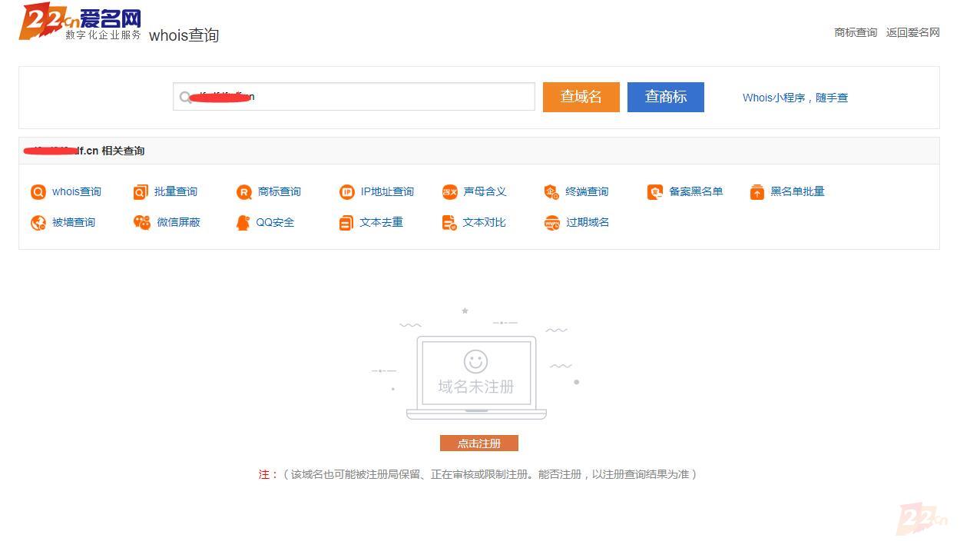Screen dimensions: 980x548
Task: Click inside the domain search input field
Action: click(x=353, y=97)
